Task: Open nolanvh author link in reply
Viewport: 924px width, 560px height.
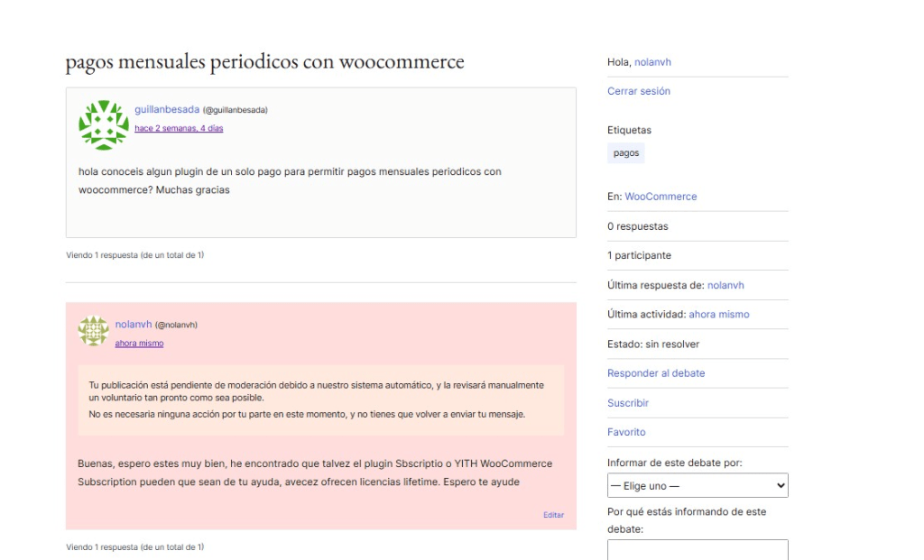Action: (134, 325)
